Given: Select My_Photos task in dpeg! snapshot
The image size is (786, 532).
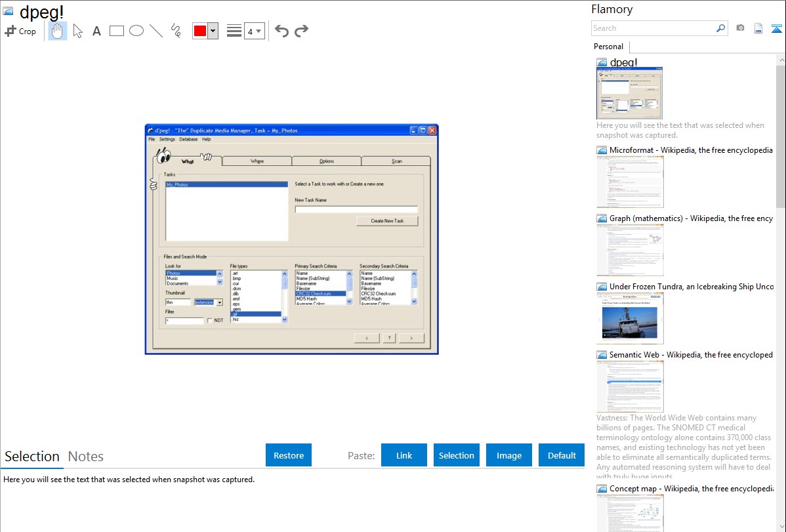Looking at the screenshot, I should point(226,184).
